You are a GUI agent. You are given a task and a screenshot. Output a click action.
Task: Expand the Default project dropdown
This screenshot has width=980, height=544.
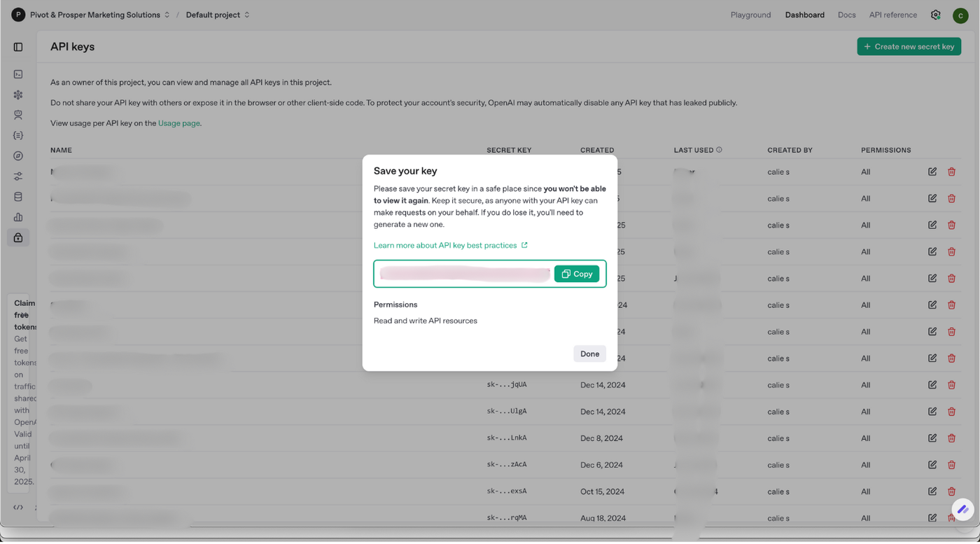point(218,15)
